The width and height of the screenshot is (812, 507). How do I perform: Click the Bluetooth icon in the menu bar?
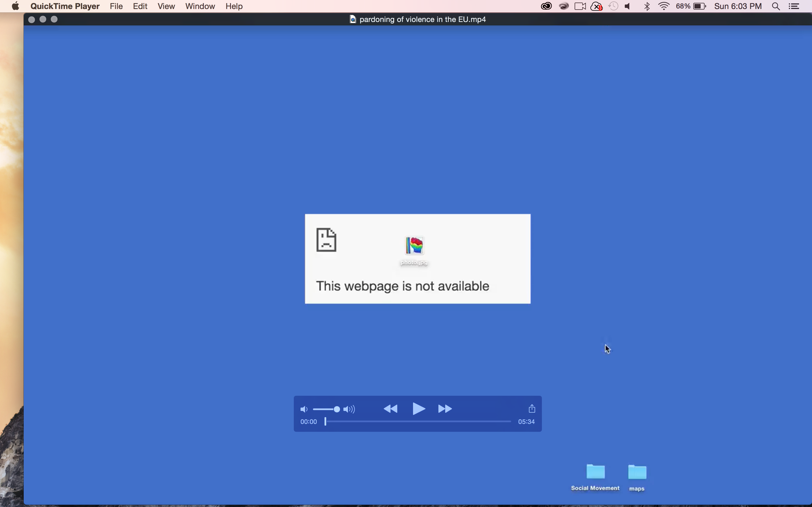[647, 6]
